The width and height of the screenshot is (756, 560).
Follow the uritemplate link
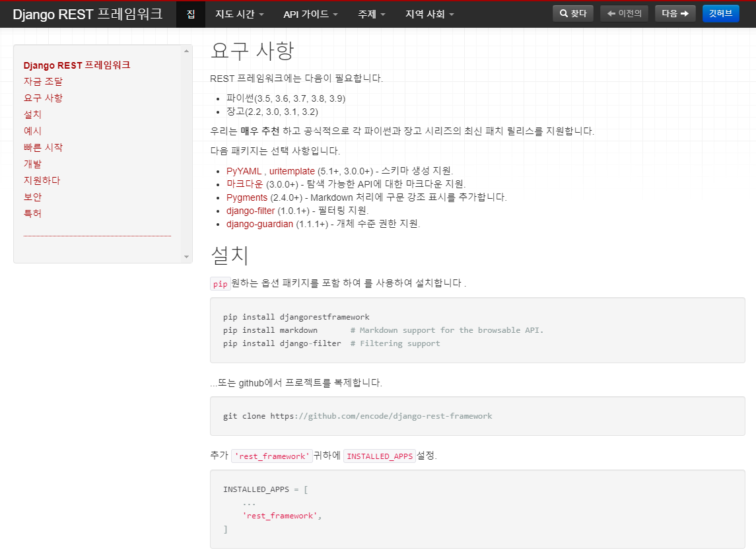[292, 171]
